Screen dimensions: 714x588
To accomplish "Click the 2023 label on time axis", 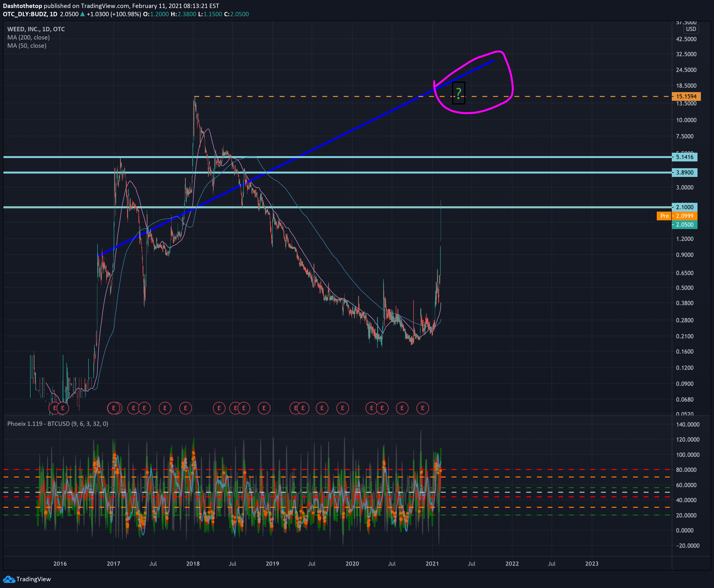I will 592,564.
